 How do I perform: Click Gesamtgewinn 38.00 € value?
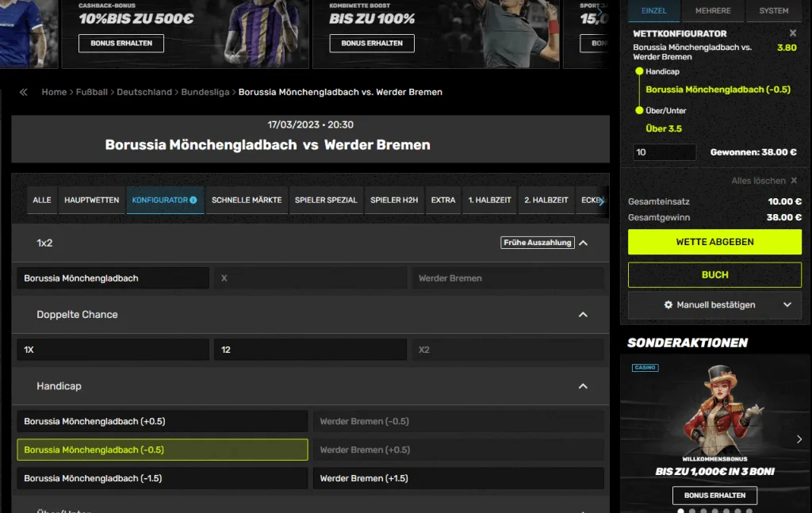784,217
